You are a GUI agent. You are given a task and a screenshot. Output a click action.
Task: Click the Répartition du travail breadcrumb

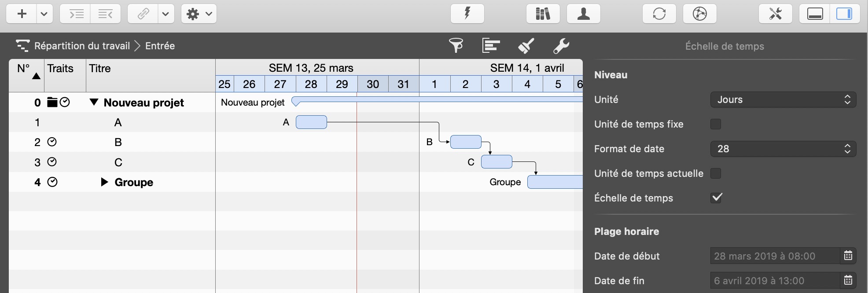[82, 46]
